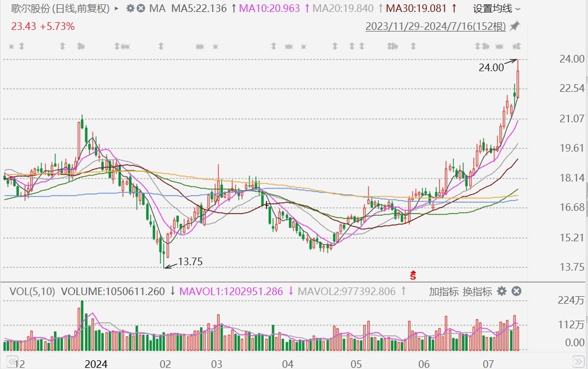The image size is (588, 369).
Task: Open the 2023/11/29-2024/7/16(152根) date range link
Action: [x=436, y=26]
